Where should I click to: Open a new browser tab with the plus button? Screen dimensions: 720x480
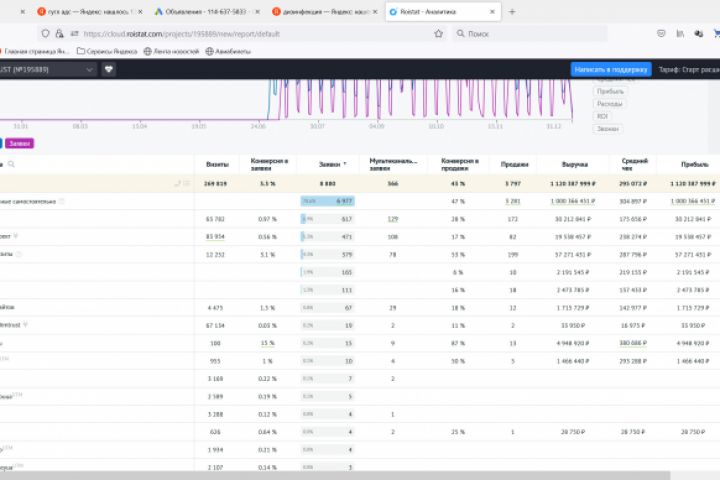[513, 12]
